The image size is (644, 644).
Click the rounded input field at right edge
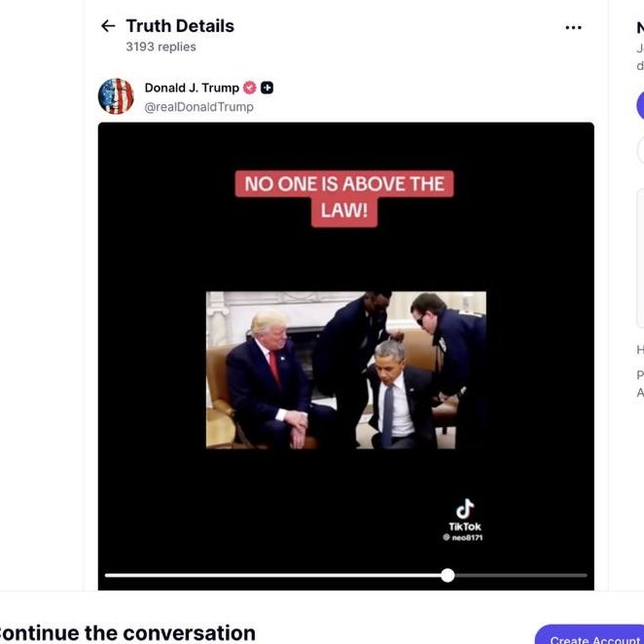pos(640,151)
